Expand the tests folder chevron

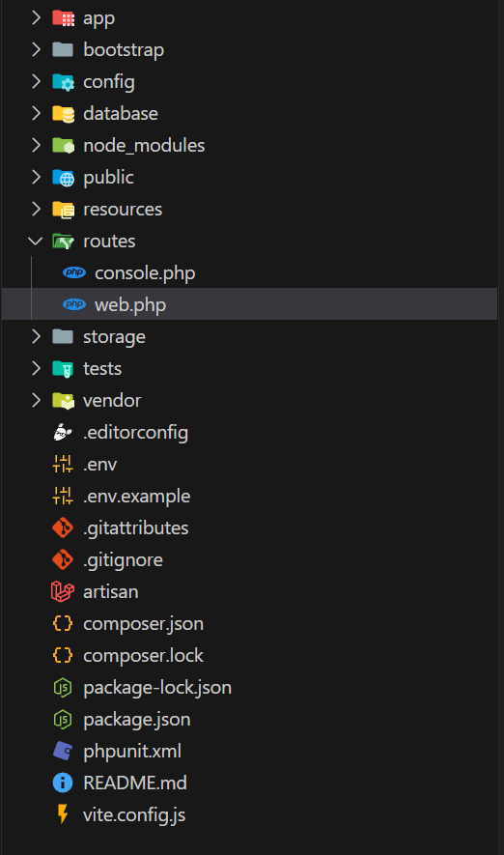click(36, 369)
